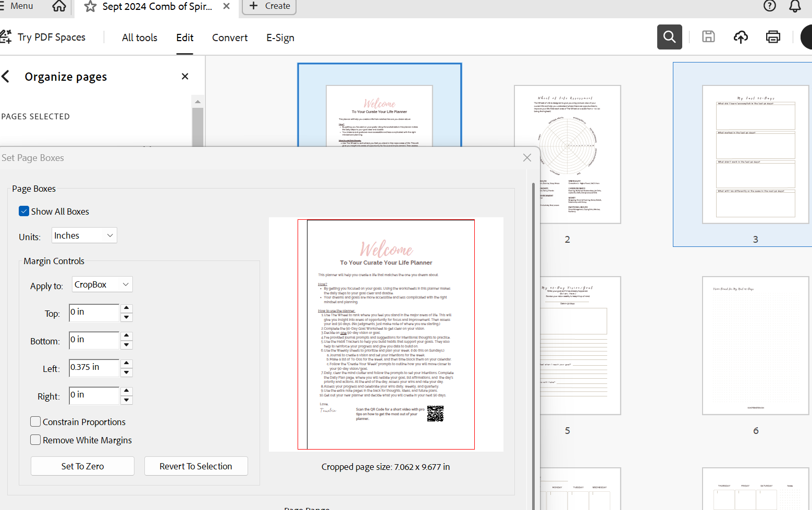Open the E-Sign tab

point(280,38)
